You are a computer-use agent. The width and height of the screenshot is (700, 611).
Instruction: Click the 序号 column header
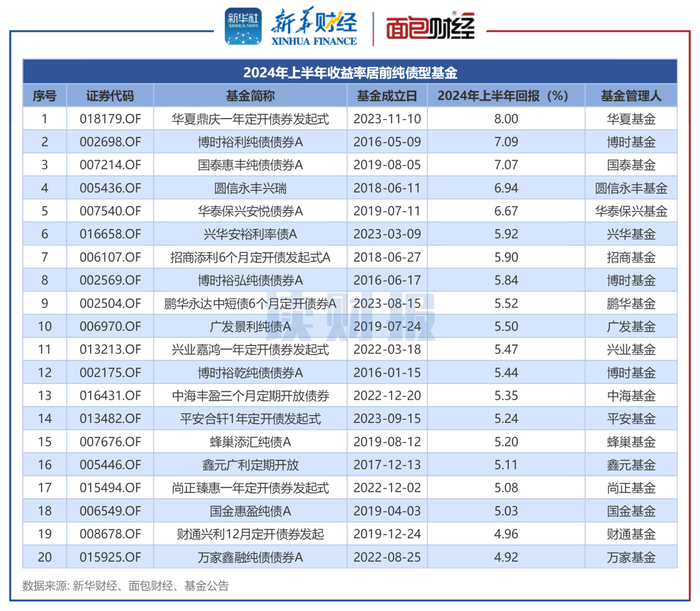(45, 96)
